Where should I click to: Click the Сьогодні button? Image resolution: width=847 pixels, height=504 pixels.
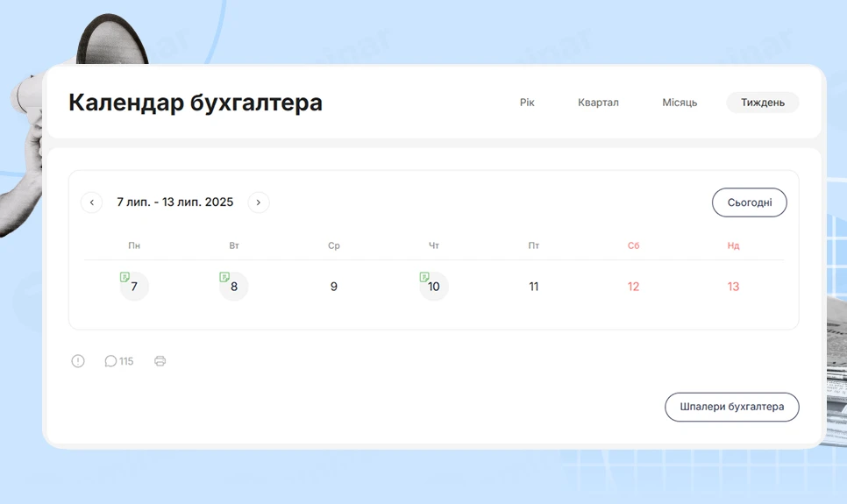pyautogui.click(x=749, y=202)
